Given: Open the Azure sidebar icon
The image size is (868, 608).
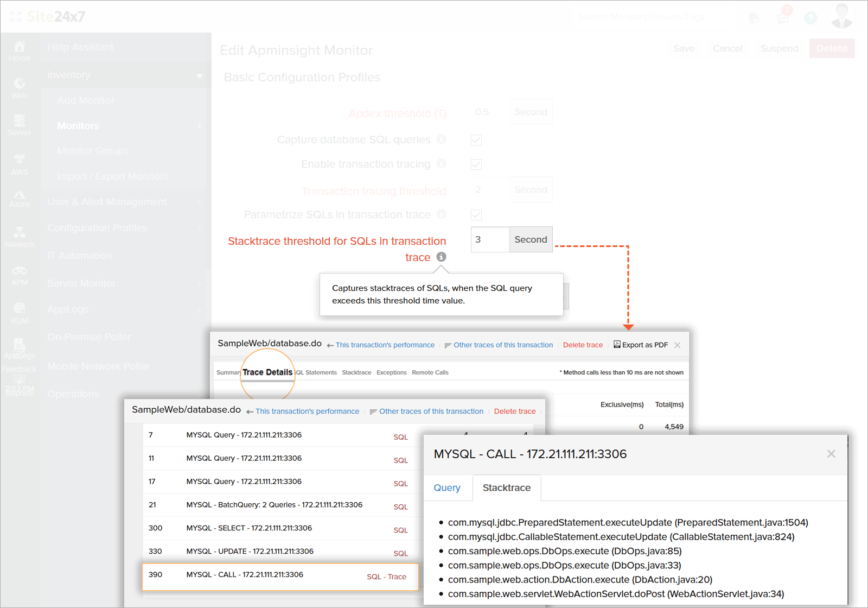Looking at the screenshot, I should pyautogui.click(x=20, y=199).
